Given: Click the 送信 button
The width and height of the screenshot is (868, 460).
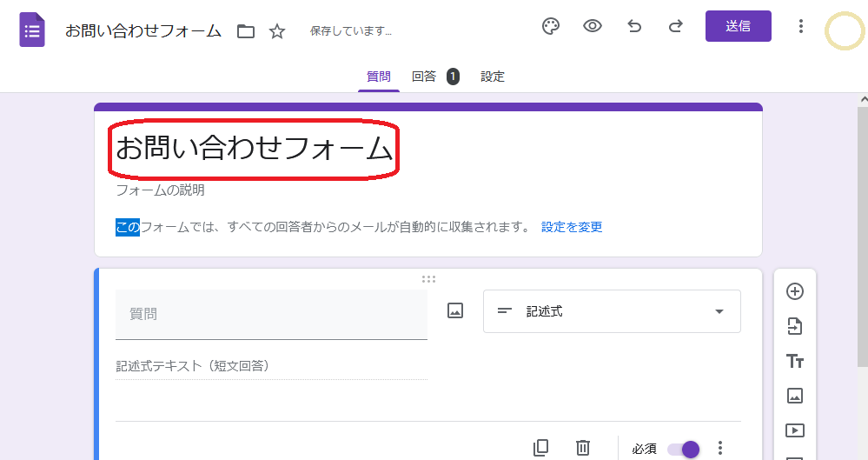Looking at the screenshot, I should 738,26.
